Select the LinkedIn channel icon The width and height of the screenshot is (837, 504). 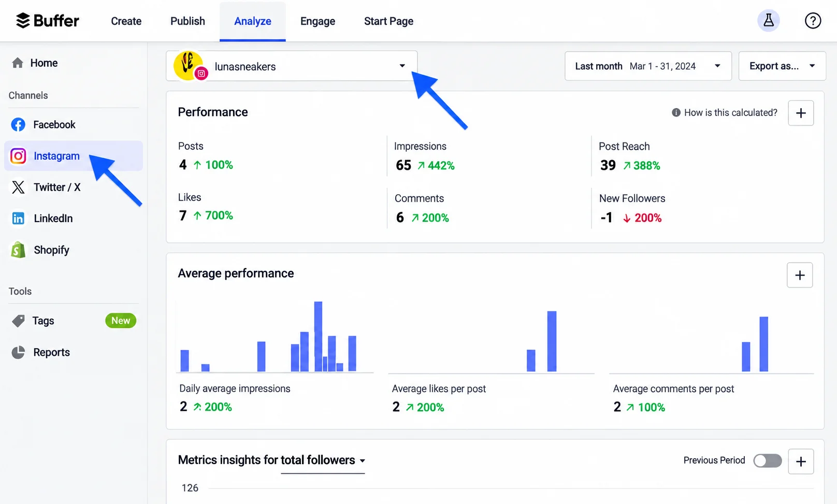(x=18, y=219)
